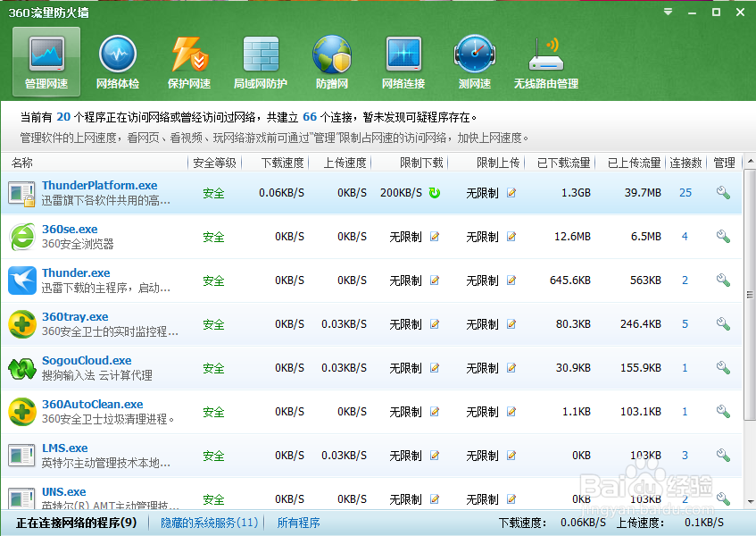
Task: Open ThunderPlatform.exe connection count 25
Action: tap(685, 192)
